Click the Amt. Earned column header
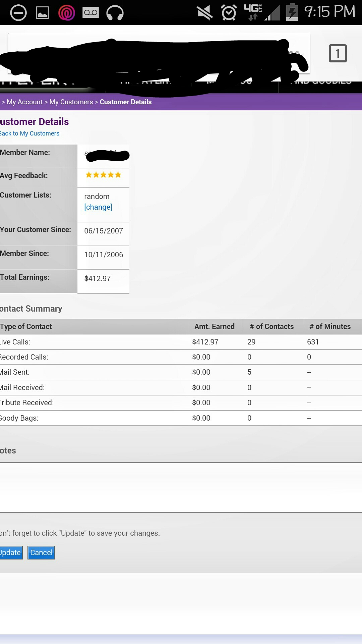362x644 pixels. pos(215,327)
